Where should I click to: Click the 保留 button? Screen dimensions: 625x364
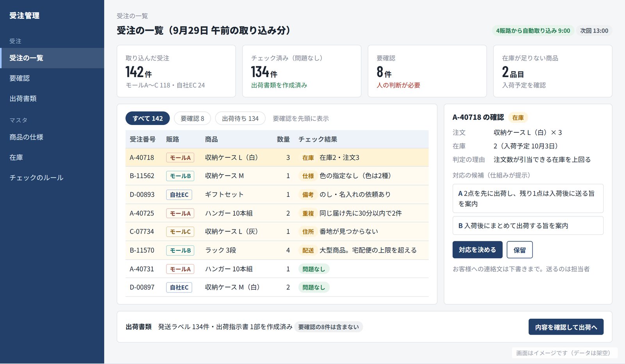(520, 250)
